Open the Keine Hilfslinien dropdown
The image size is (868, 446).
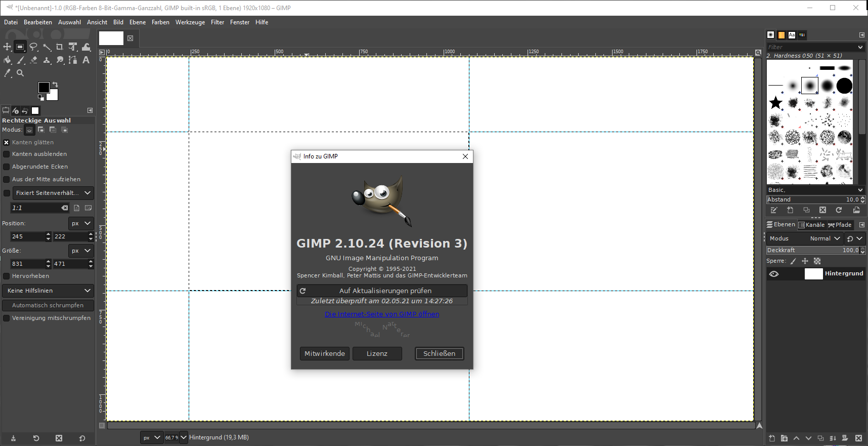[x=48, y=291]
